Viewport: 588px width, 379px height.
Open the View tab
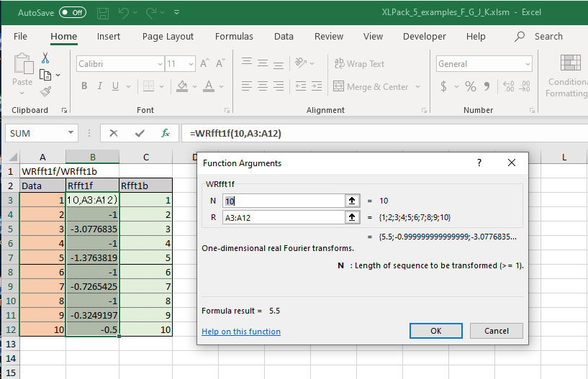click(x=373, y=37)
